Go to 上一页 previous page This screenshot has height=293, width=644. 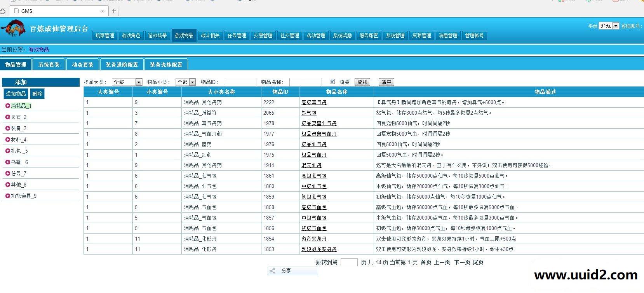442,262
